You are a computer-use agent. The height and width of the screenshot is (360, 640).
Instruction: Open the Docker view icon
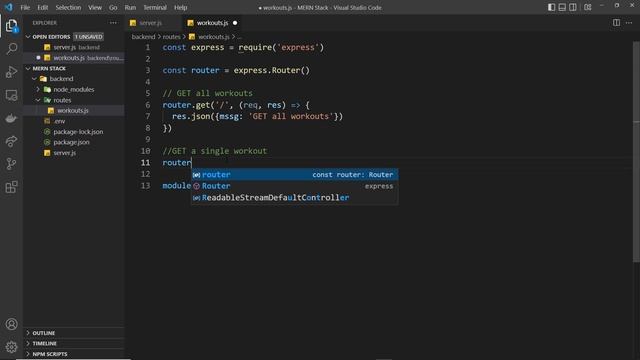[11, 118]
